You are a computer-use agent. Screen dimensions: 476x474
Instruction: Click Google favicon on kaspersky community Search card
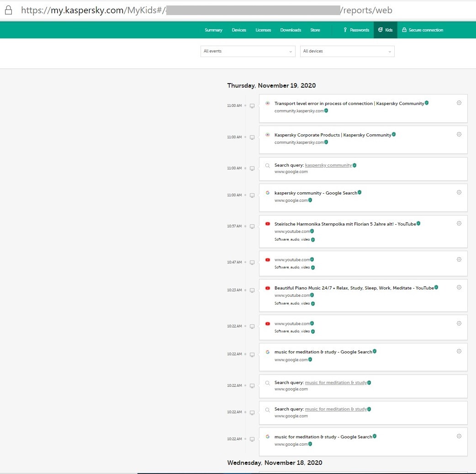(x=267, y=193)
